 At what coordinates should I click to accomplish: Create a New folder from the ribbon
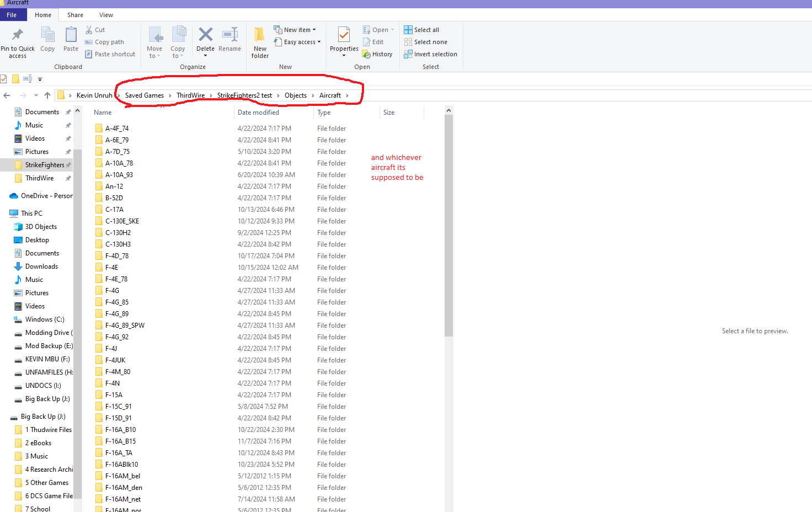[260, 42]
